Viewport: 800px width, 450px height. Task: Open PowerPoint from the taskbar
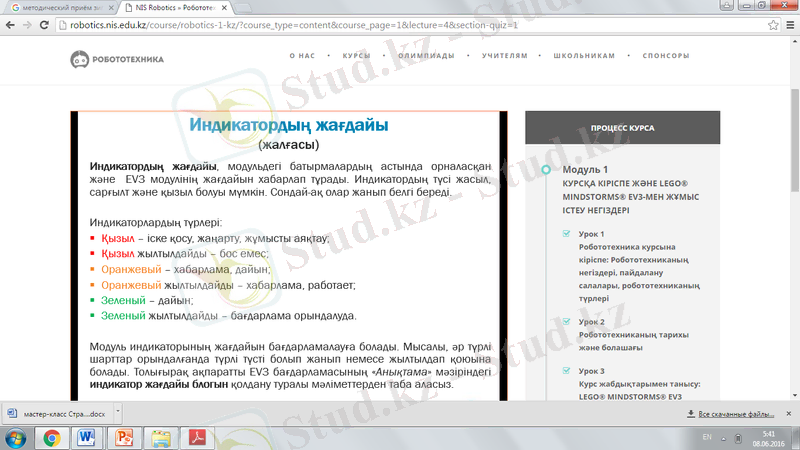[126, 437]
